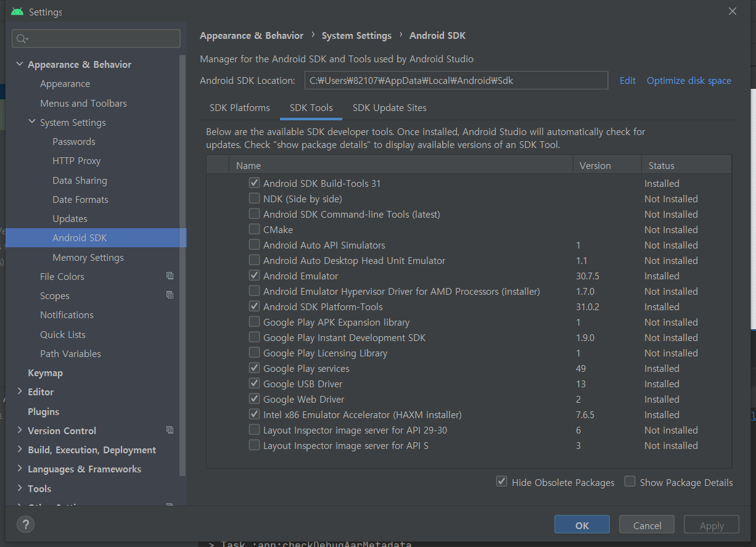This screenshot has width=756, height=547.
Task: Click the Android logo in the title bar
Action: (17, 10)
